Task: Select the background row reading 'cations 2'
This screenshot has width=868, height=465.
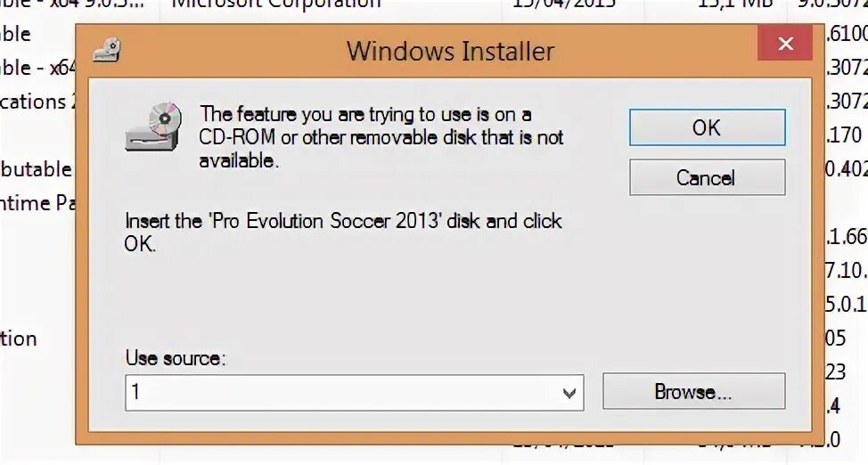Action: [x=37, y=102]
